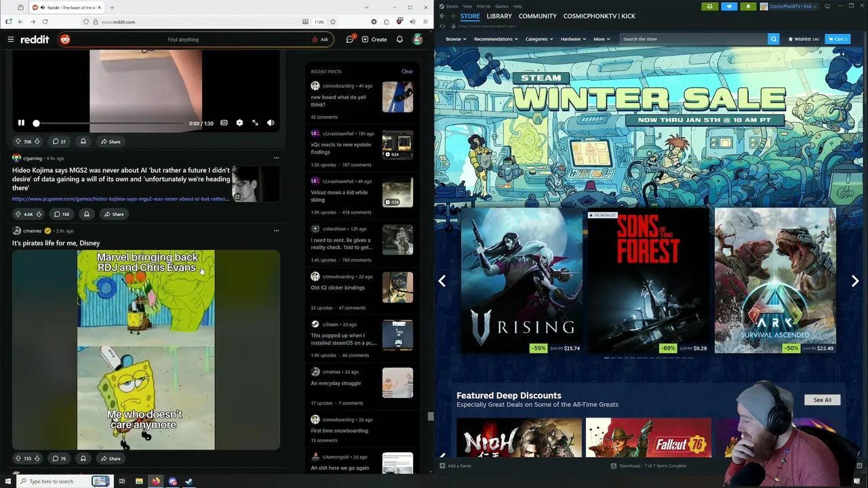Open Reddit video settings gear
Viewport: 868px width, 488px height.
(x=239, y=123)
